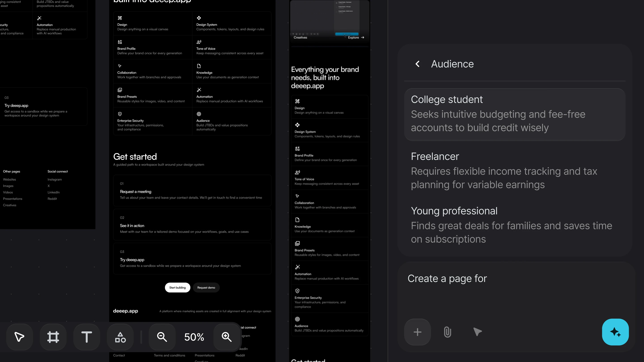The height and width of the screenshot is (362, 644).
Task: Click the 'Everything your brand needs' mobile heading
Action: coord(325,78)
